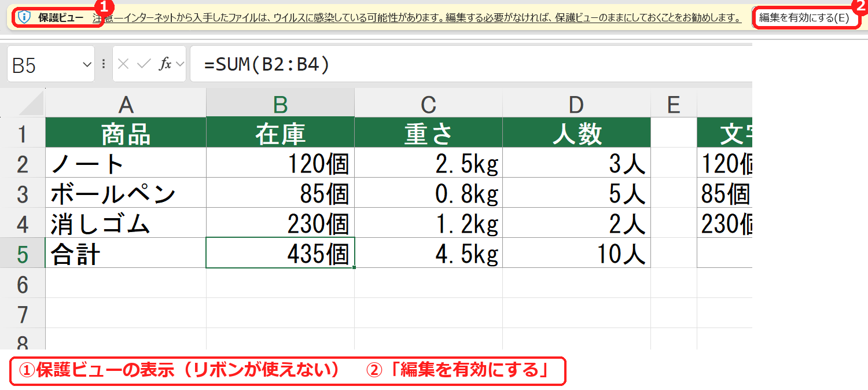Click the 保護ビュー label in the warning bar
The height and width of the screenshot is (390, 868).
coord(61,17)
